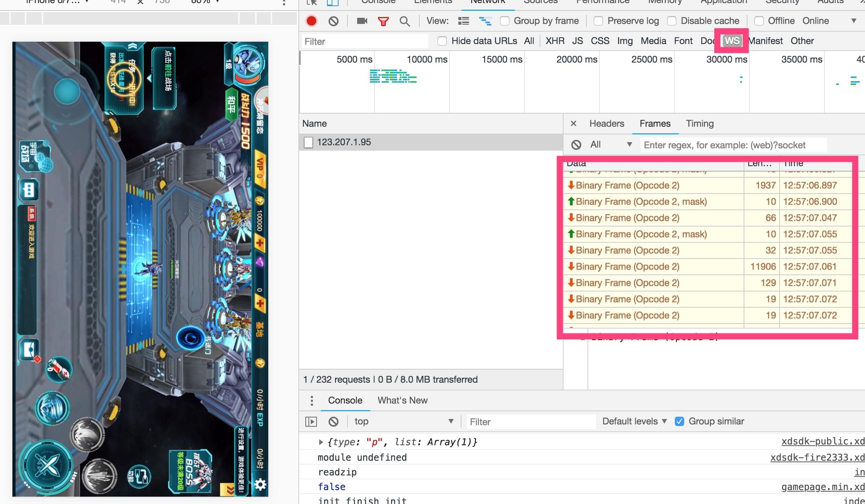
Task: Focus the console Filter field
Action: [531, 422]
